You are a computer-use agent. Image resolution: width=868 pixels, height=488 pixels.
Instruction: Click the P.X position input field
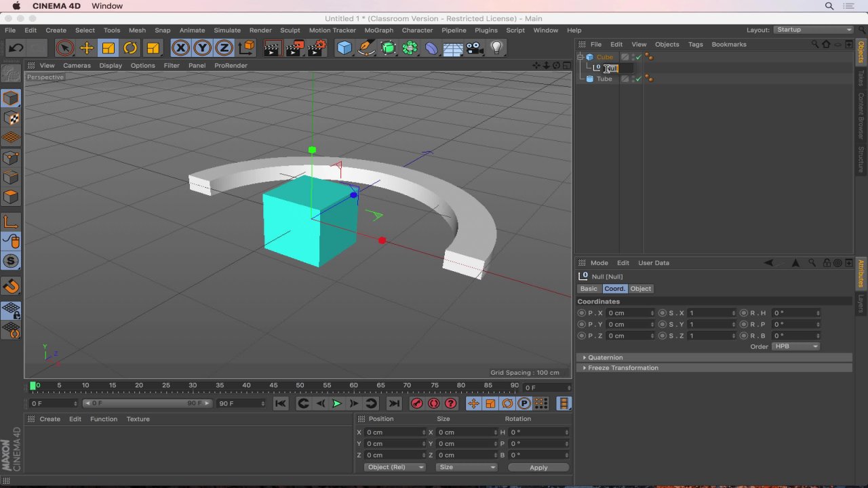click(x=629, y=313)
